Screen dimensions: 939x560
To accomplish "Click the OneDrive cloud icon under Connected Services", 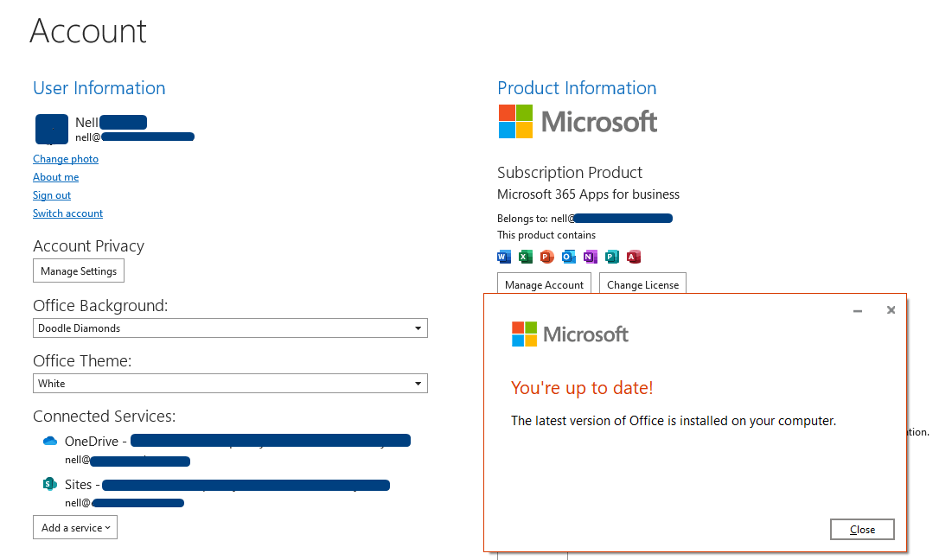I will click(49, 441).
